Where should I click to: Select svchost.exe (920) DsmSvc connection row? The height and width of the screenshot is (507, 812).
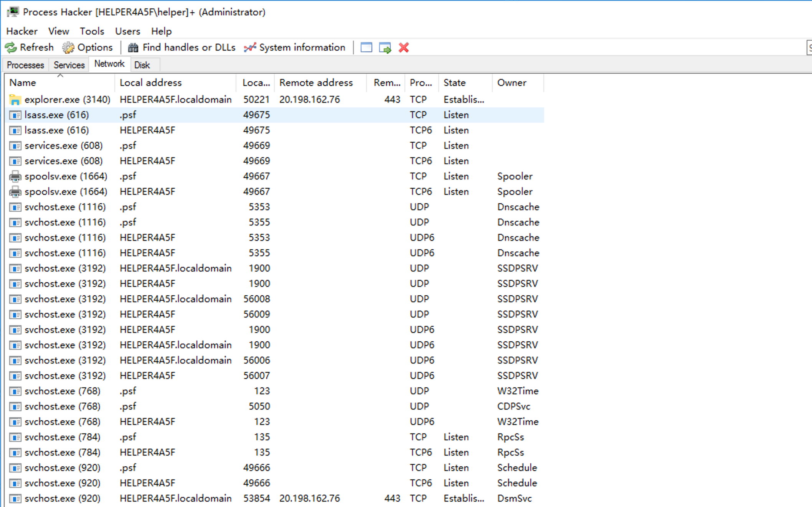(62, 498)
